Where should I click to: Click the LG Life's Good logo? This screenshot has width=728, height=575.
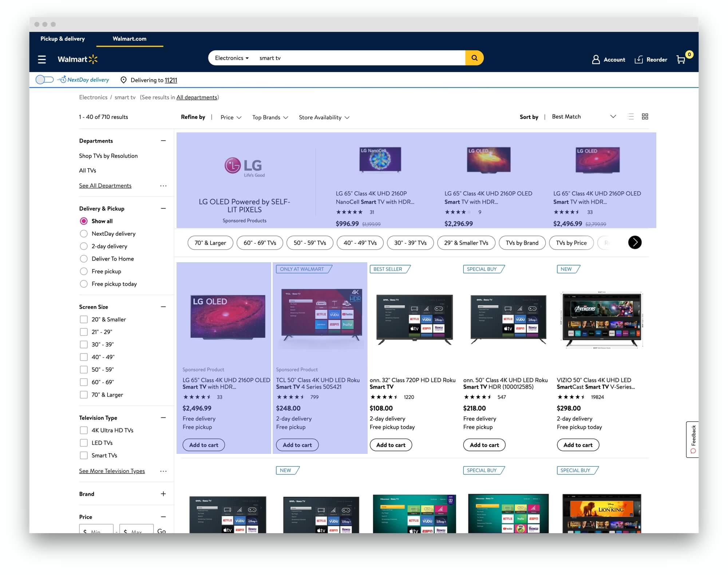pyautogui.click(x=245, y=167)
